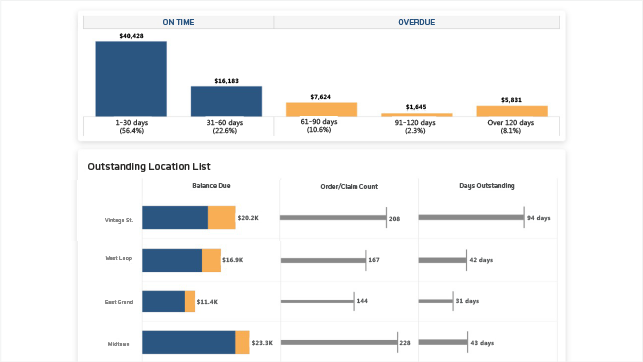Screen dimensions: 643x362
Task: Click the '1-30 days (56.4%)' axis label
Action: coord(132,127)
